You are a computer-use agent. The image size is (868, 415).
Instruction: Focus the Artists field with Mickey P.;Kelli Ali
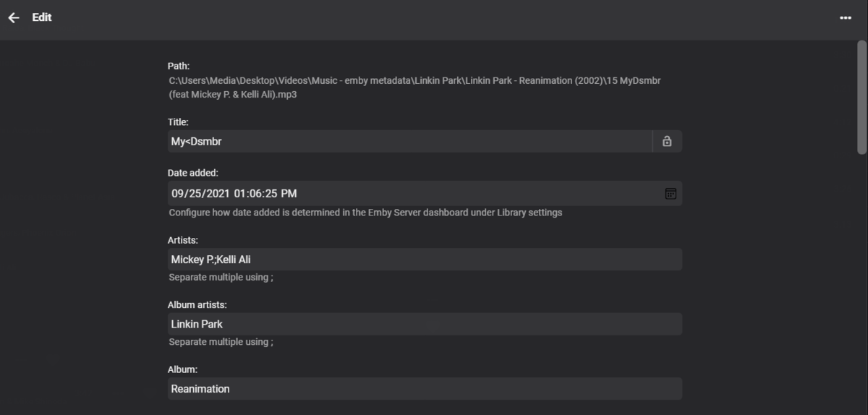[x=425, y=260]
